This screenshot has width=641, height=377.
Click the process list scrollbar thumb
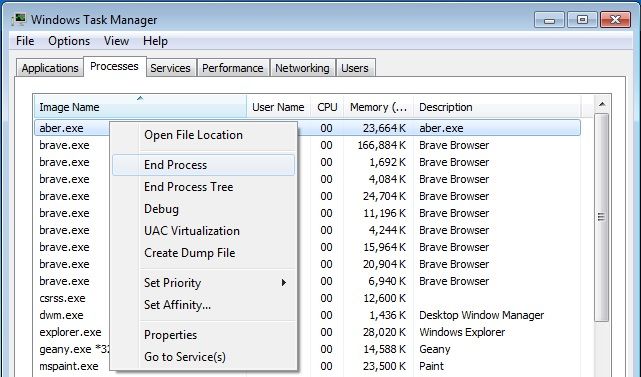(x=602, y=217)
